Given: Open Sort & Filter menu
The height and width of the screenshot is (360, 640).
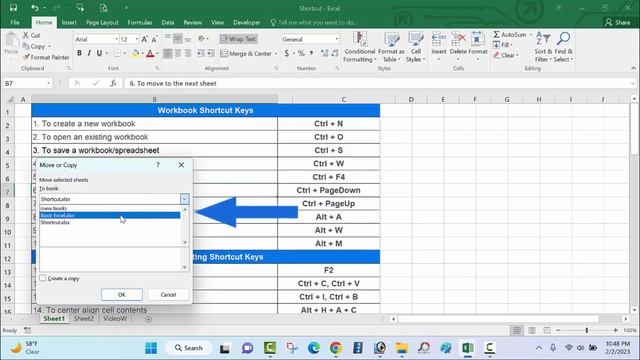Looking at the screenshot, I should pos(543,47).
